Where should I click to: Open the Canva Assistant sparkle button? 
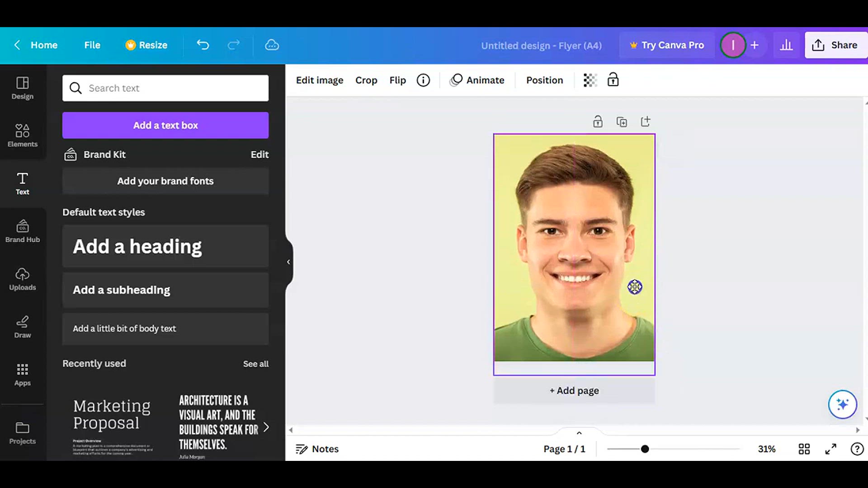point(842,404)
